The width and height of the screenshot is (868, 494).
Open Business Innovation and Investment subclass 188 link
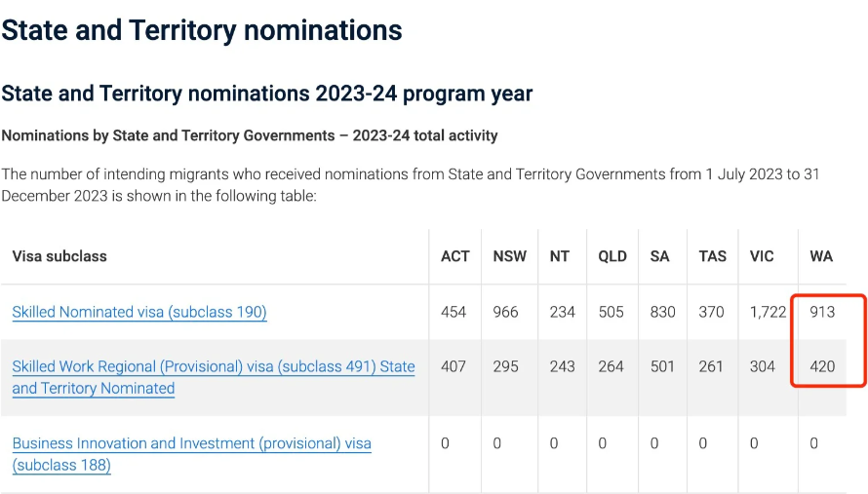click(191, 454)
